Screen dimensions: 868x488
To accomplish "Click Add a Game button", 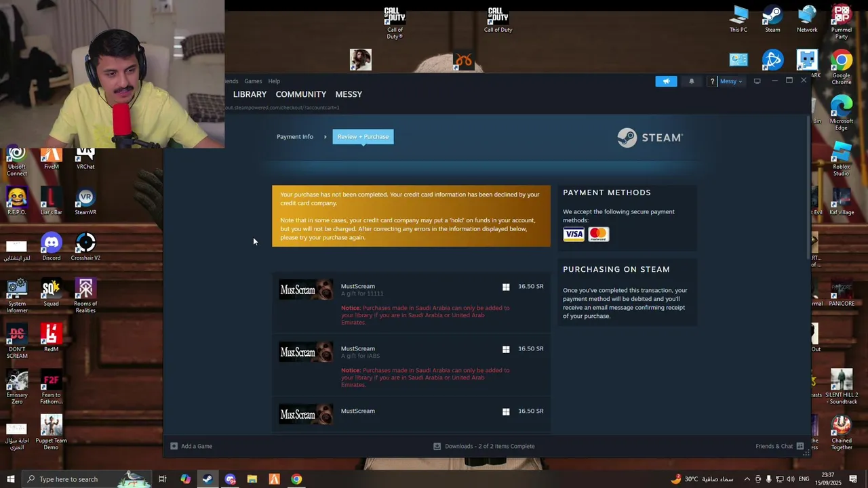I will (x=191, y=446).
